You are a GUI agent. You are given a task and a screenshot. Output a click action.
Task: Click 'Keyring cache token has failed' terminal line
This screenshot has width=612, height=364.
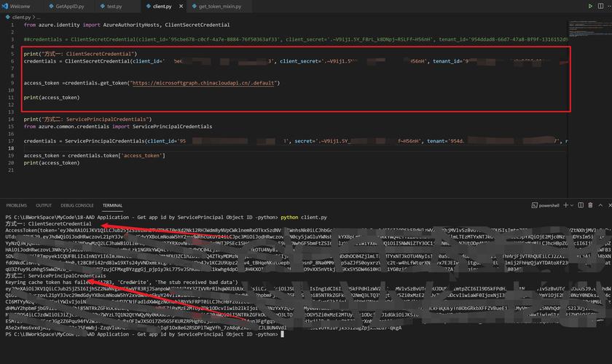[x=122, y=282]
